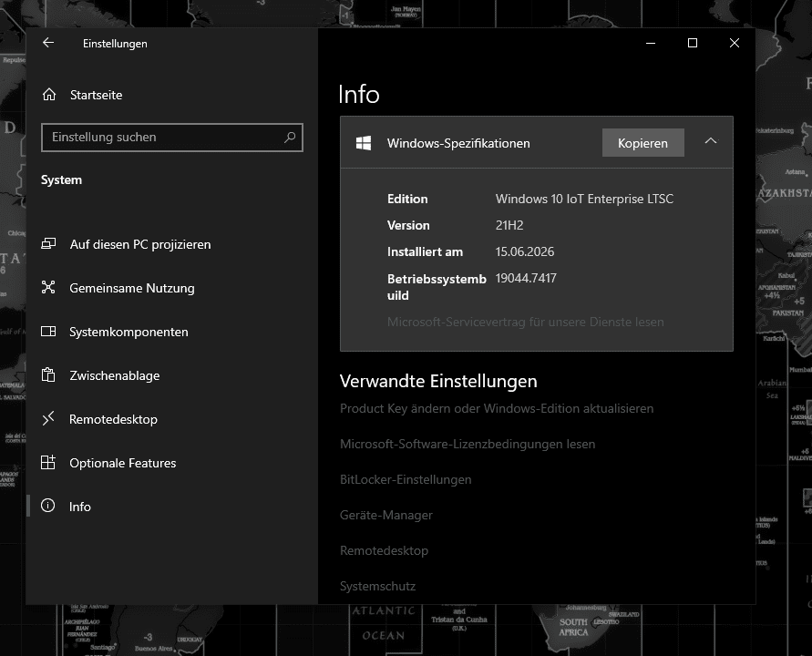
Task: Click the Verwandte Einstellungen heading
Action: click(438, 381)
